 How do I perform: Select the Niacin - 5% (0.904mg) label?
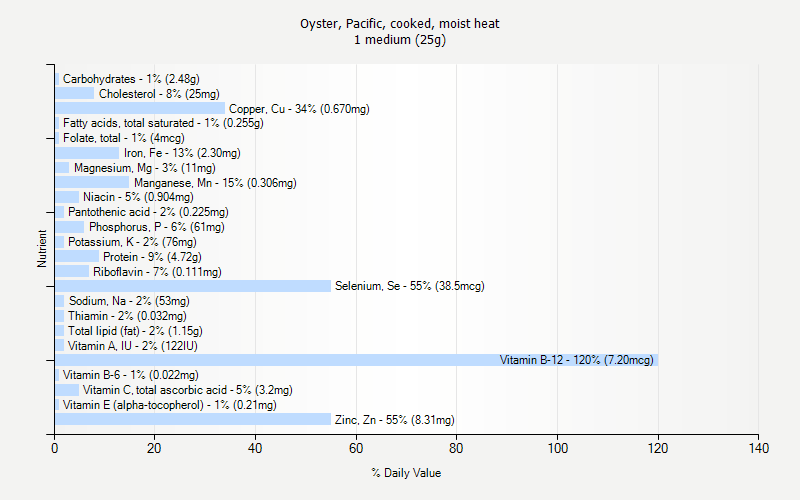138,197
